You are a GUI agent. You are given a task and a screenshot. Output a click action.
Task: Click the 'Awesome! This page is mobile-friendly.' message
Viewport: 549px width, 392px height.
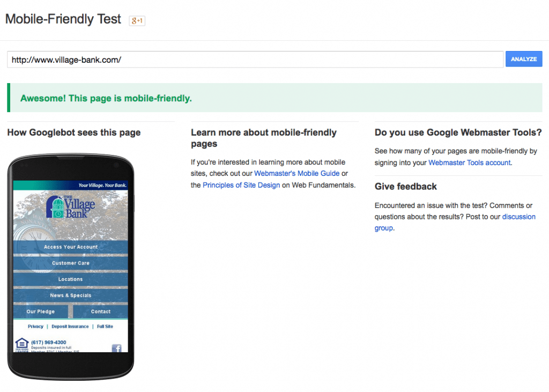tap(106, 99)
